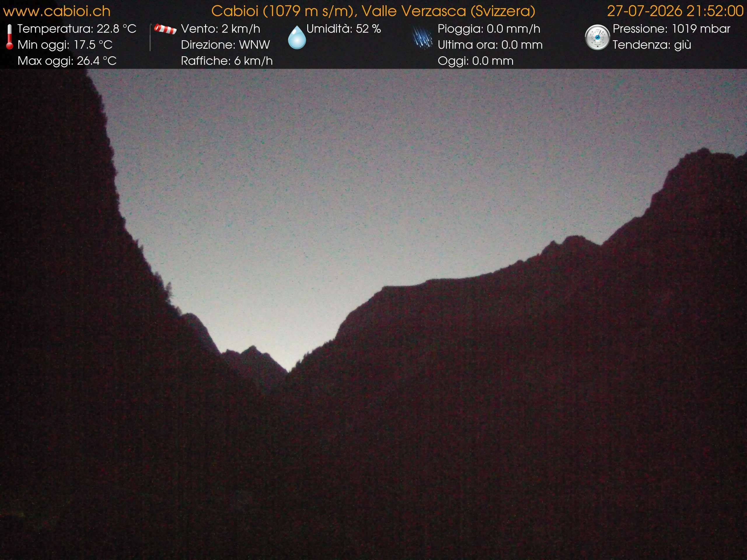Click the 27-07-2026 21:52:00 timestamp

675,11
